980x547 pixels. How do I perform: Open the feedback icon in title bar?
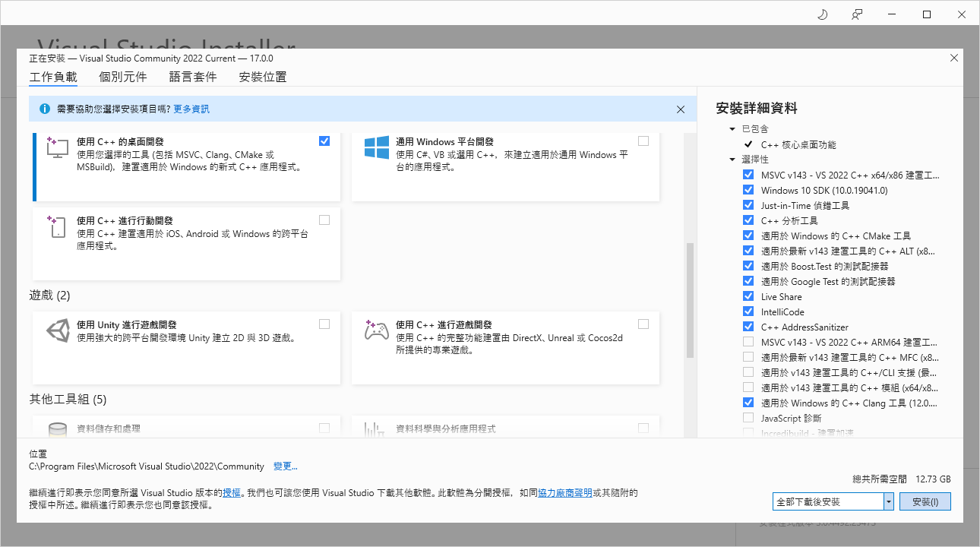[x=858, y=14]
